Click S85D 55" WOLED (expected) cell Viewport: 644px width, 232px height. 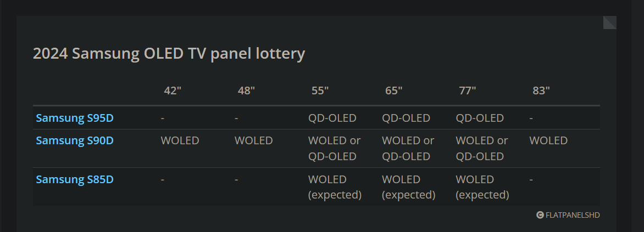click(x=335, y=187)
